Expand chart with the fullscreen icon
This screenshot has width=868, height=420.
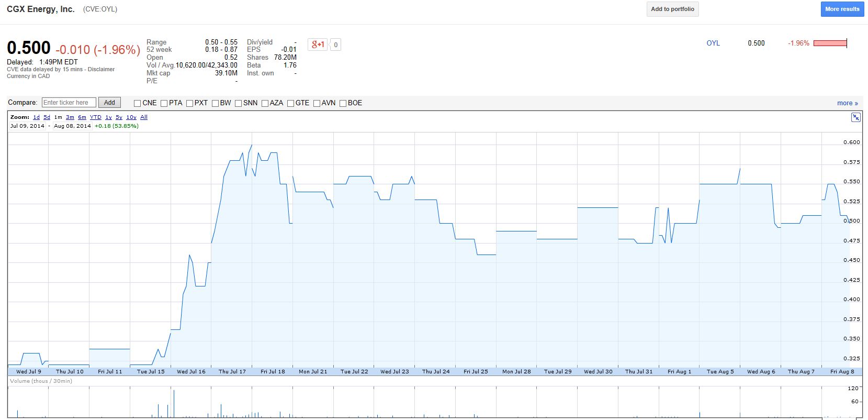point(855,117)
